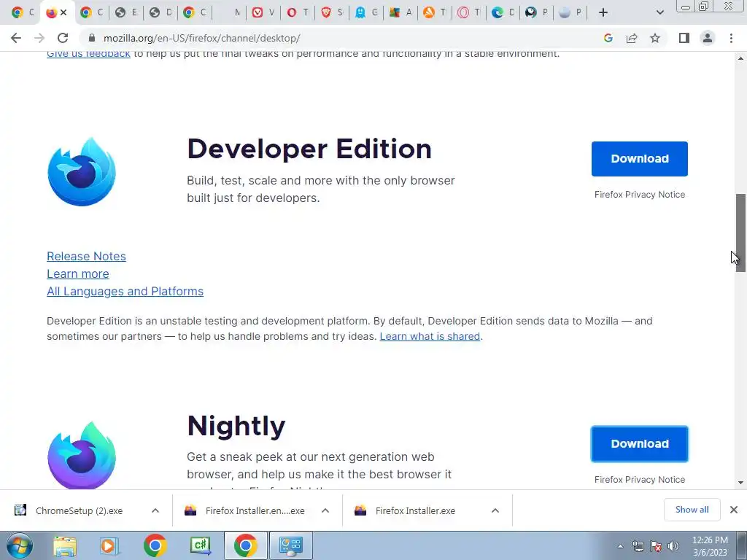This screenshot has height=560, width=747.
Task: Open Windows Explorer from the taskbar
Action: pyautogui.click(x=64, y=545)
